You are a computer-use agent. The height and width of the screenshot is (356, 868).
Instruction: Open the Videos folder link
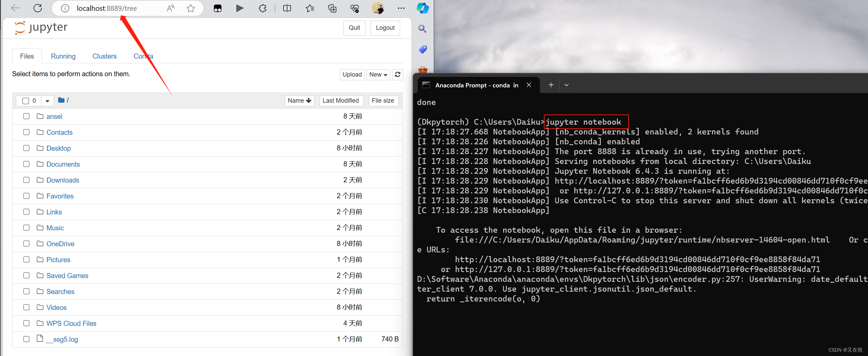click(56, 308)
